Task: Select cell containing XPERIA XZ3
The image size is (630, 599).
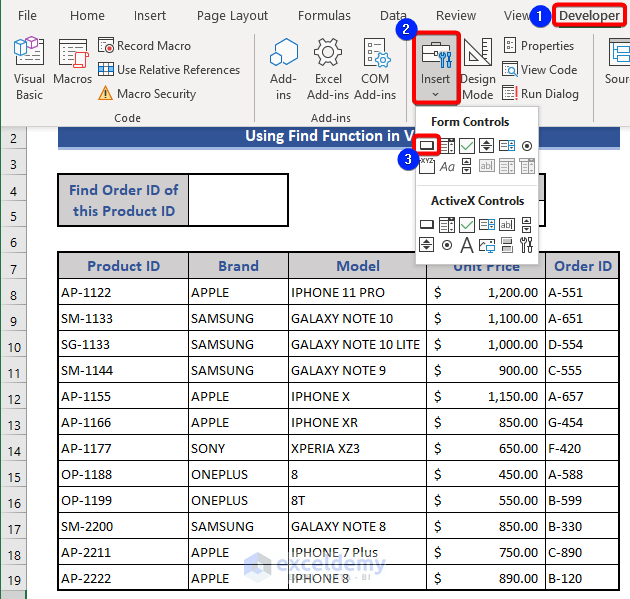Action: tap(358, 448)
